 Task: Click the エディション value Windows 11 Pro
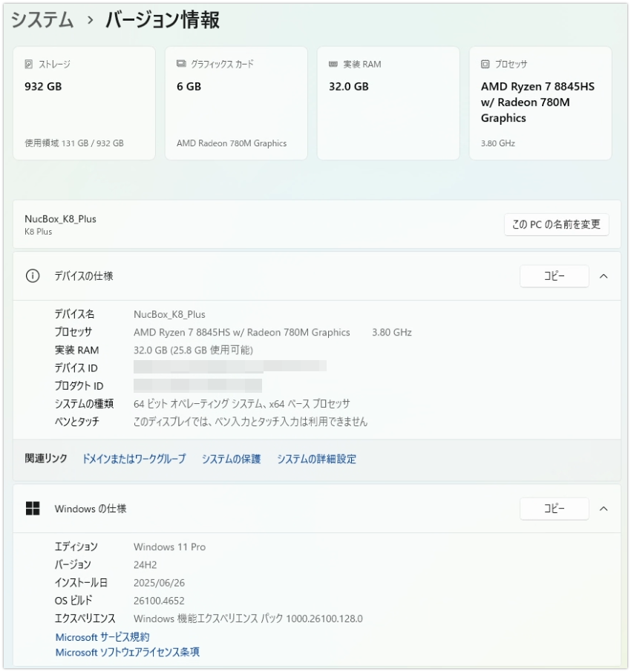(170, 547)
